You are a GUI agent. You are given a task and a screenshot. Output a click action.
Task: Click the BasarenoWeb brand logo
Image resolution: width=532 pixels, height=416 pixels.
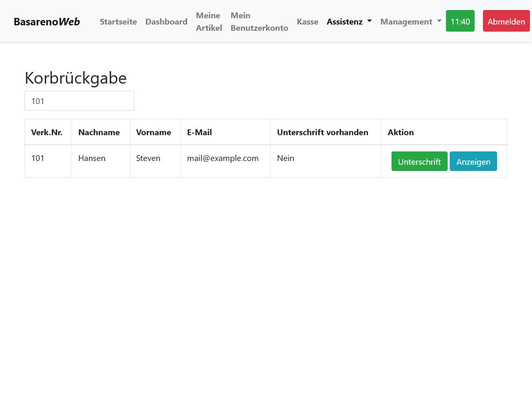[47, 22]
